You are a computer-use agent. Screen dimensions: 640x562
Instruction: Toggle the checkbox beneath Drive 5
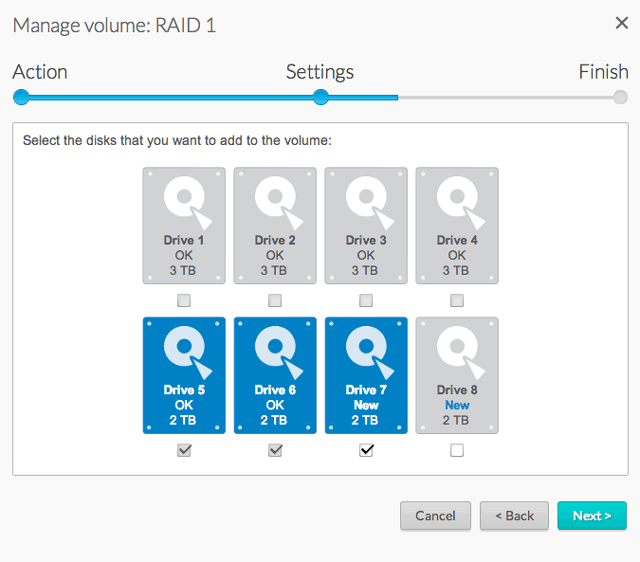coord(184,450)
